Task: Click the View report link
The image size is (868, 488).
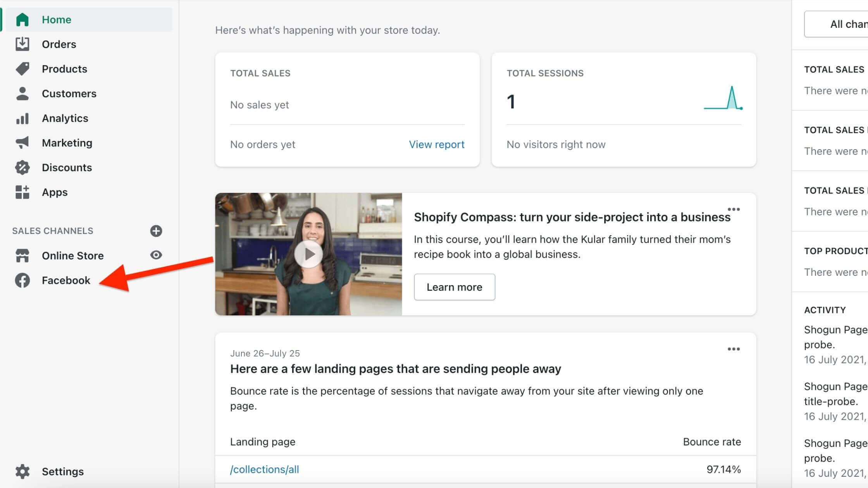Action: [436, 144]
